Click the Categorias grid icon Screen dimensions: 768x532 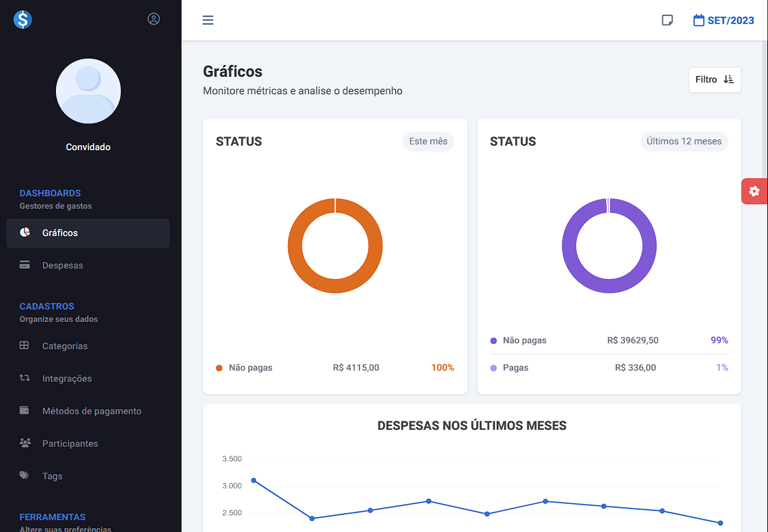point(25,346)
